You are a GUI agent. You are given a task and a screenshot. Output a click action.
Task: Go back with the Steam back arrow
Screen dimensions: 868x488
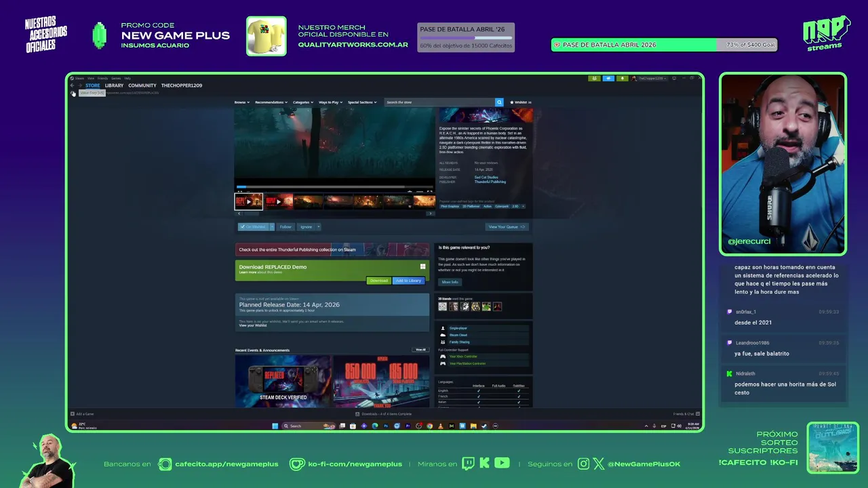[x=72, y=85]
